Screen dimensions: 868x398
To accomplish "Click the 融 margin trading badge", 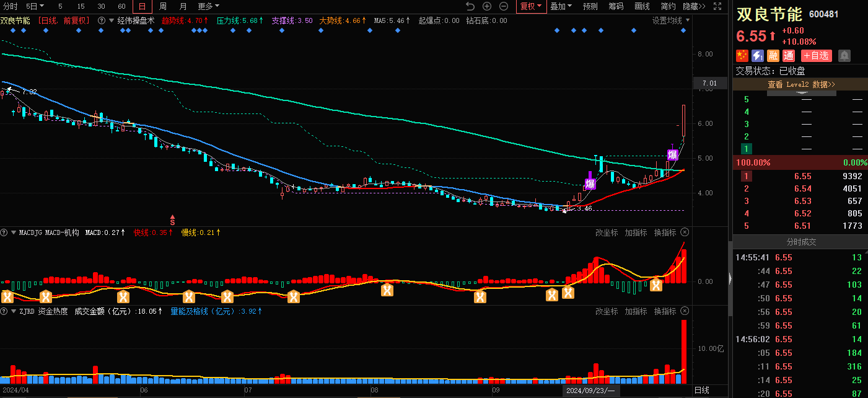I will click(x=773, y=56).
